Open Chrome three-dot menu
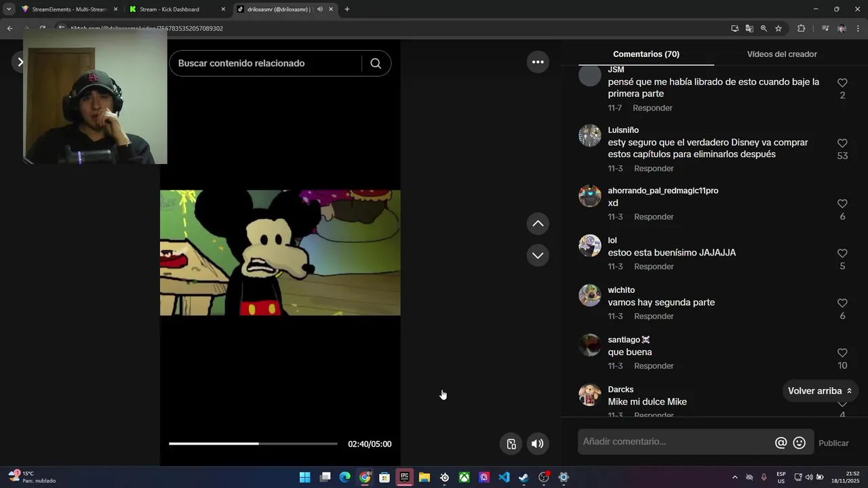The image size is (868, 488). point(859,28)
